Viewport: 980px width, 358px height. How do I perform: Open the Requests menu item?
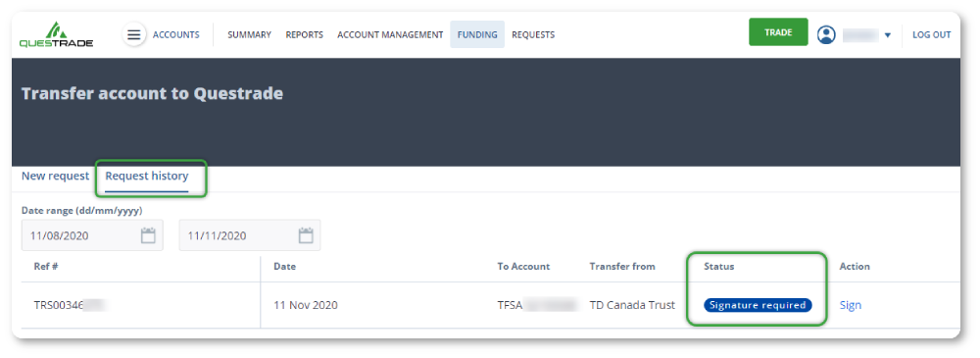pos(533,35)
